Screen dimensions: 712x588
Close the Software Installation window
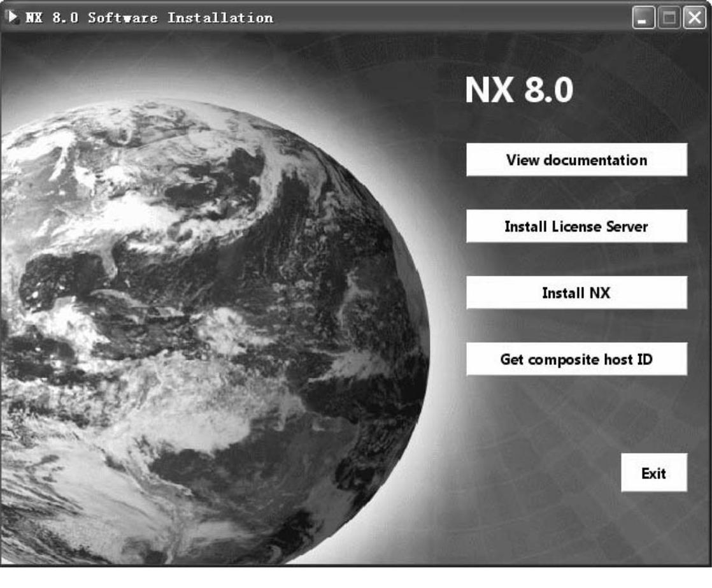(x=695, y=18)
